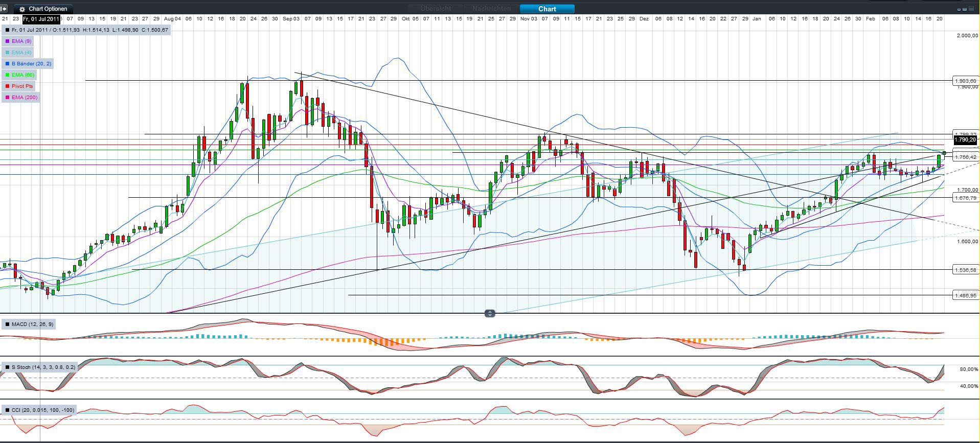
Task: Open Chart Optionen settings
Action: 44,9
